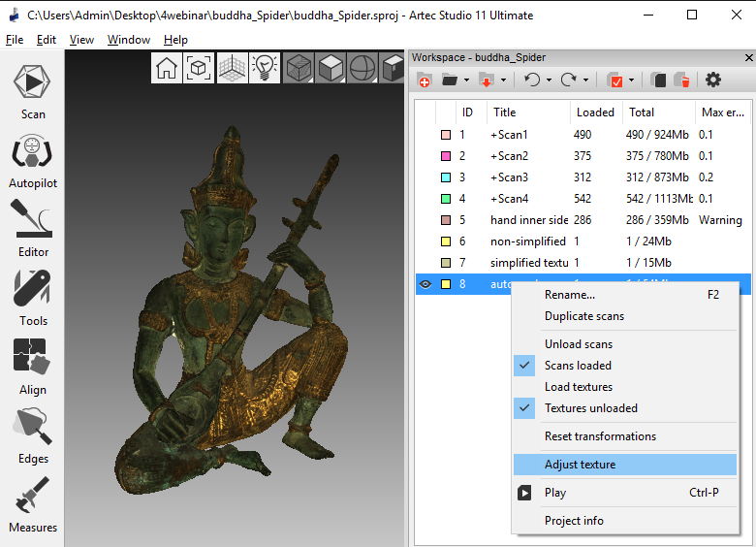The width and height of the screenshot is (756, 547).
Task: Click the save project red arrow icon
Action: coord(486,80)
